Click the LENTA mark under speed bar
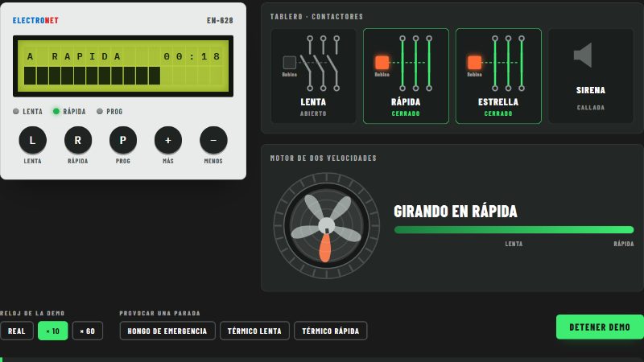 (x=514, y=244)
